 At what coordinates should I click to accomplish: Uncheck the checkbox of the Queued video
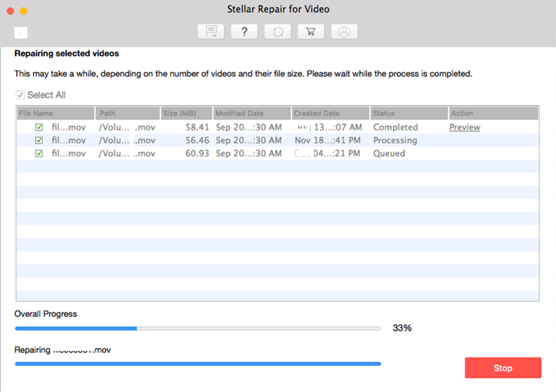click(x=38, y=153)
